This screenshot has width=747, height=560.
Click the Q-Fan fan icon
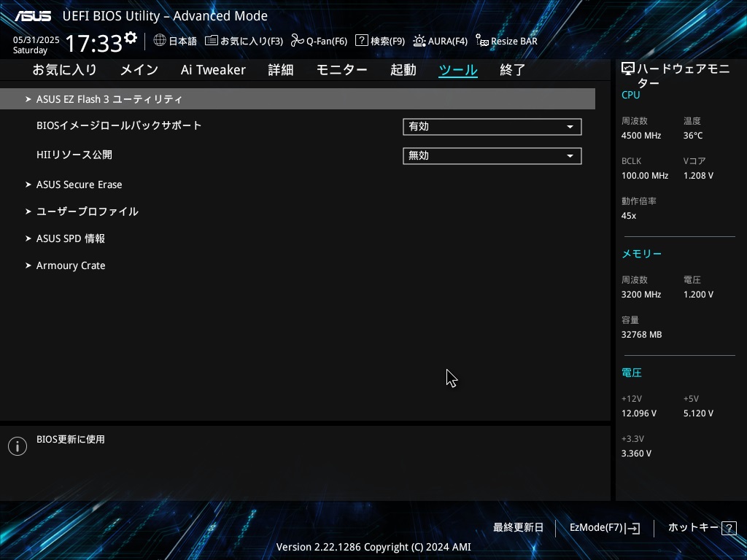pyautogui.click(x=298, y=41)
